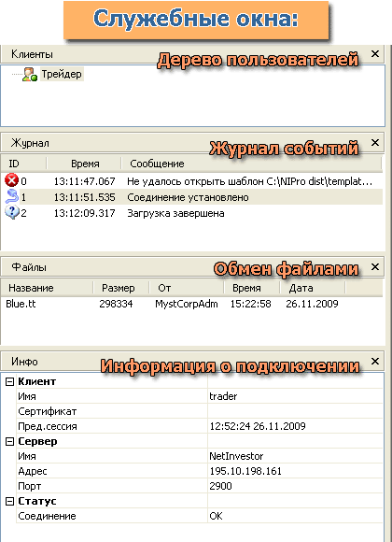Click the red error icon in log

click(11, 180)
